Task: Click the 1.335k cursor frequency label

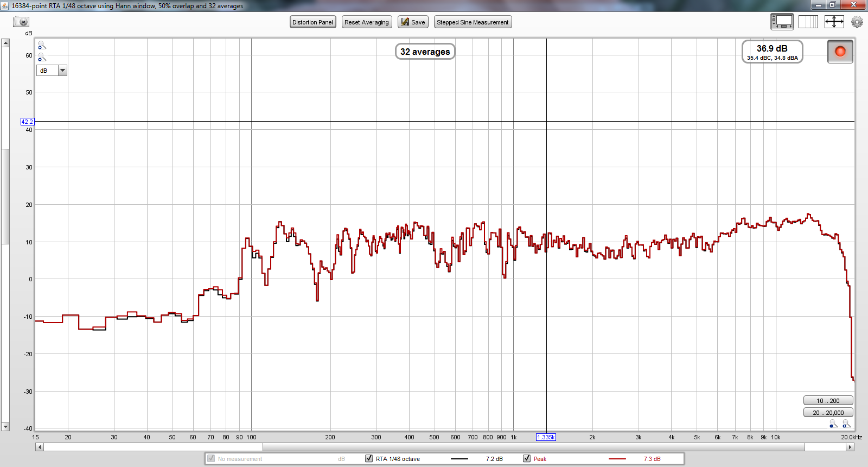Action: [546, 437]
